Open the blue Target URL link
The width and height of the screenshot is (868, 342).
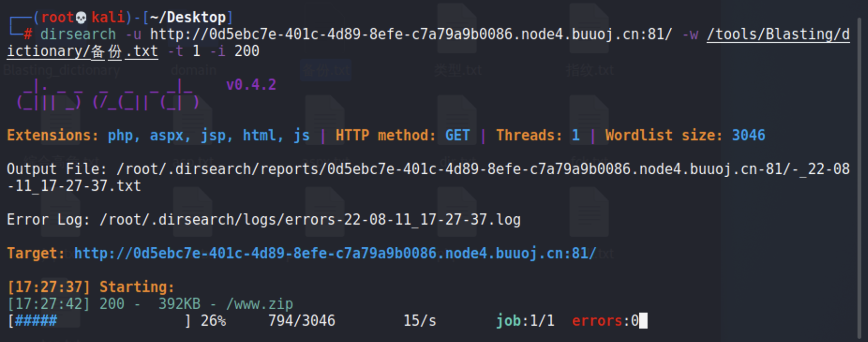pyautogui.click(x=335, y=253)
